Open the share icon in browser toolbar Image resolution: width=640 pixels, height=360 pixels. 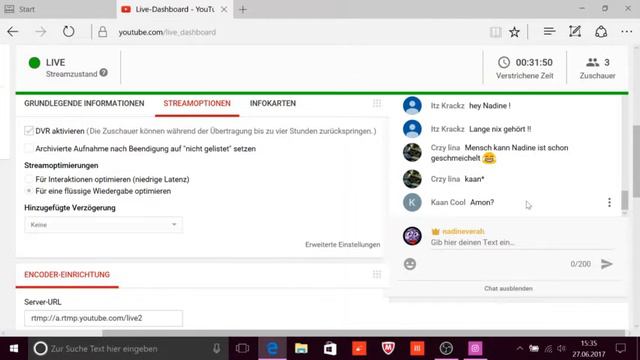pyautogui.click(x=601, y=31)
